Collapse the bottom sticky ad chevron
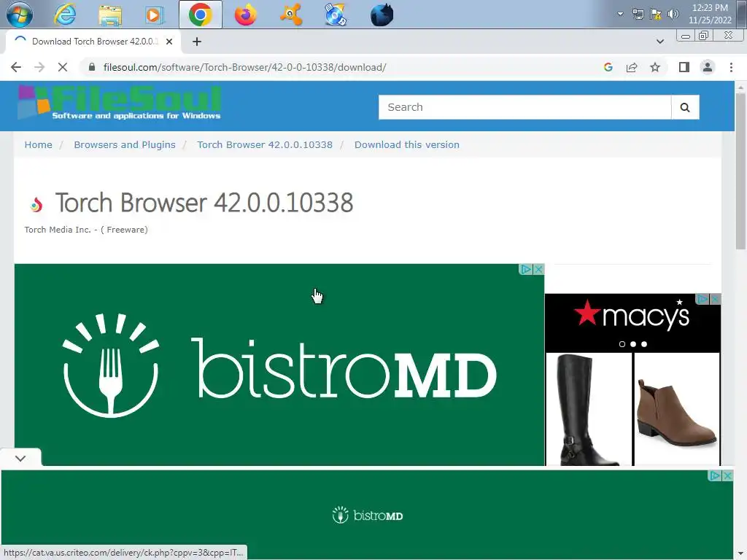 (20, 458)
